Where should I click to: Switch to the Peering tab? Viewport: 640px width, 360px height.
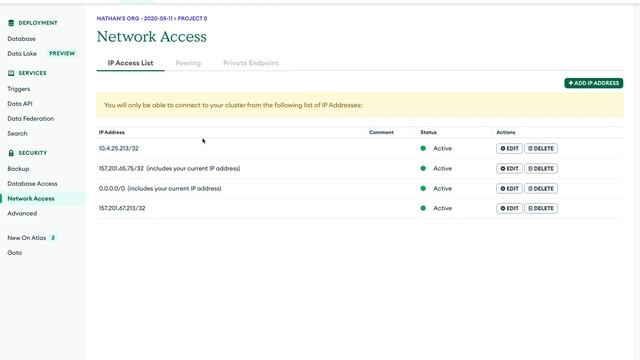[188, 63]
